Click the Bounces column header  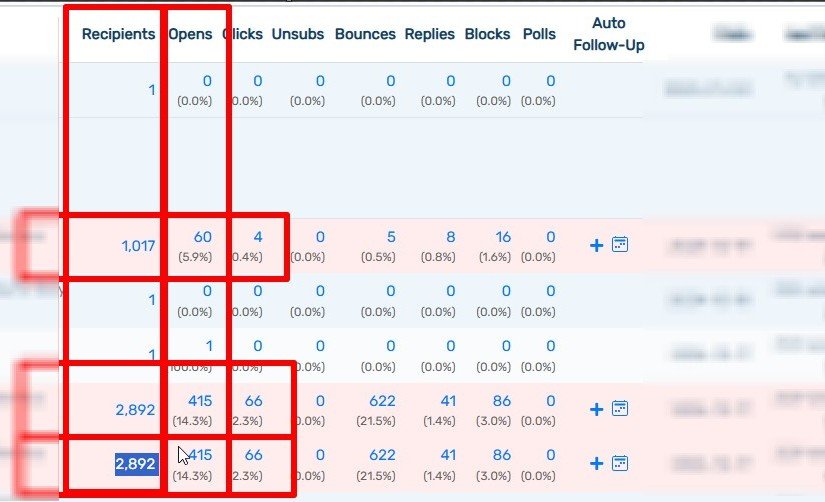point(365,34)
